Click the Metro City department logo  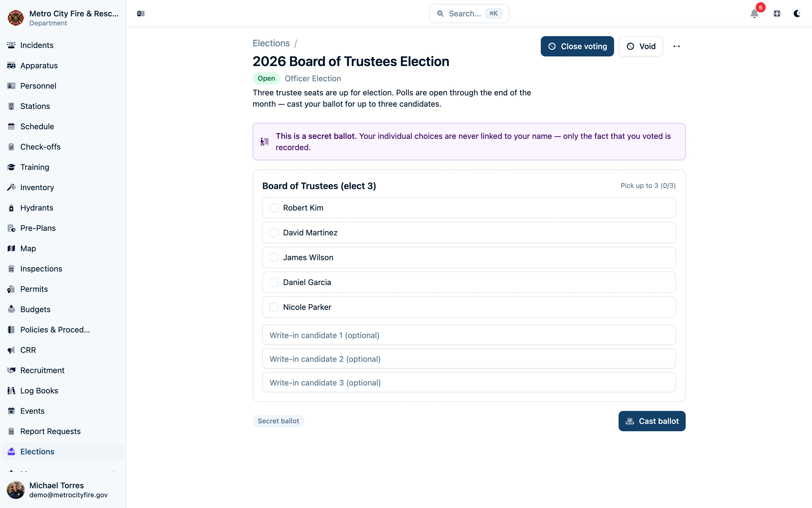click(16, 18)
